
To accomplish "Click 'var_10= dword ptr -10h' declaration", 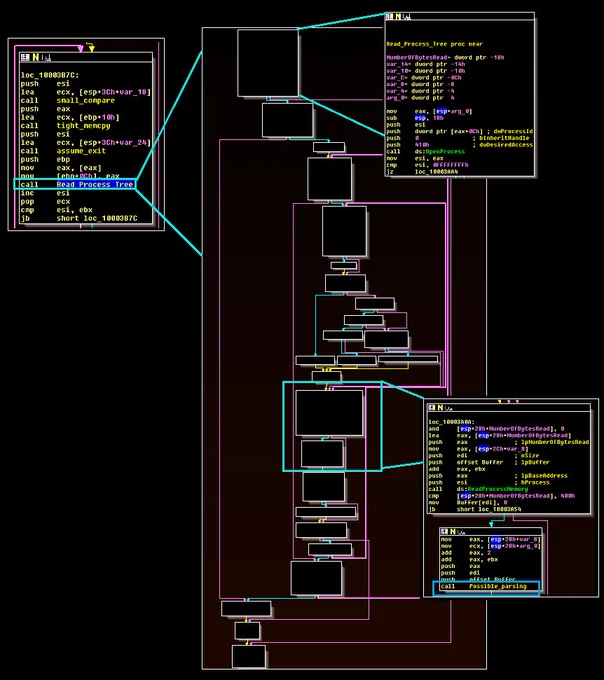I will coord(425,71).
